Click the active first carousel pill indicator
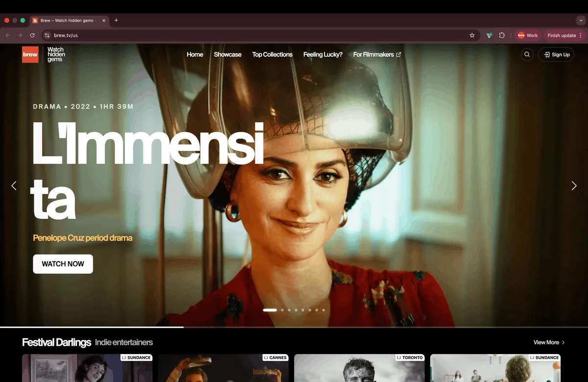This screenshot has height=382, width=588. (x=270, y=310)
